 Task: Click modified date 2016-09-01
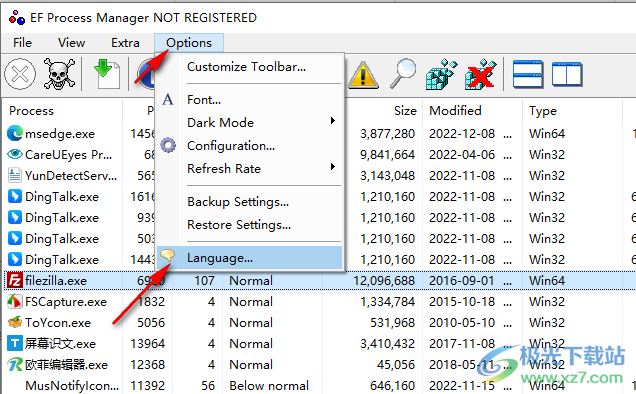[462, 280]
